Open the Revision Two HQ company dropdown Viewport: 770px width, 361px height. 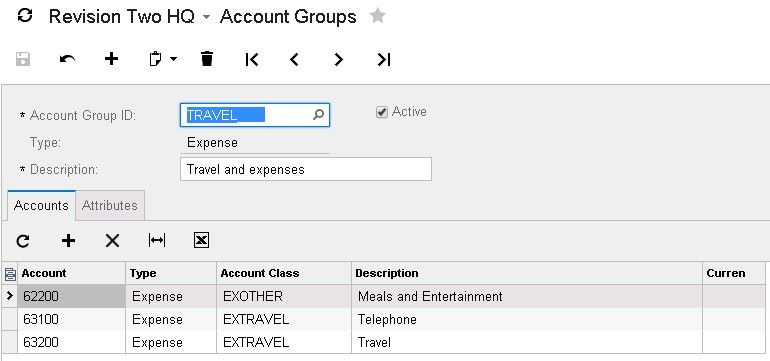(x=206, y=17)
